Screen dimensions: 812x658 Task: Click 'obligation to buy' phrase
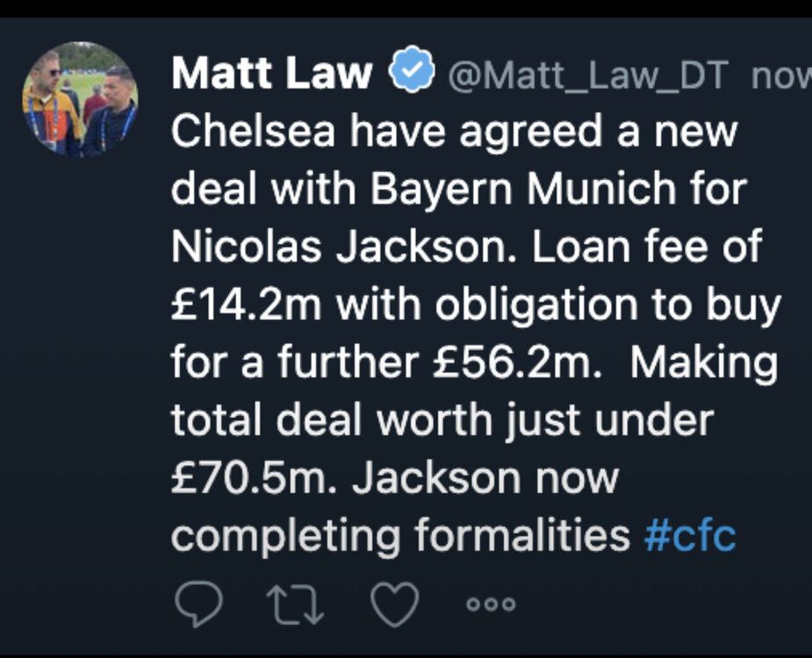pyautogui.click(x=608, y=306)
